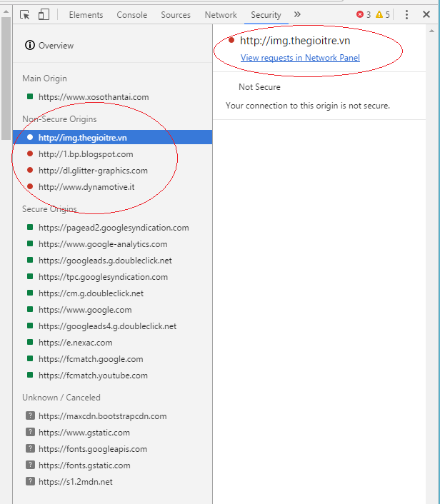Select https://www.google-analytics.com secure origin
This screenshot has height=504, width=440.
tap(103, 244)
